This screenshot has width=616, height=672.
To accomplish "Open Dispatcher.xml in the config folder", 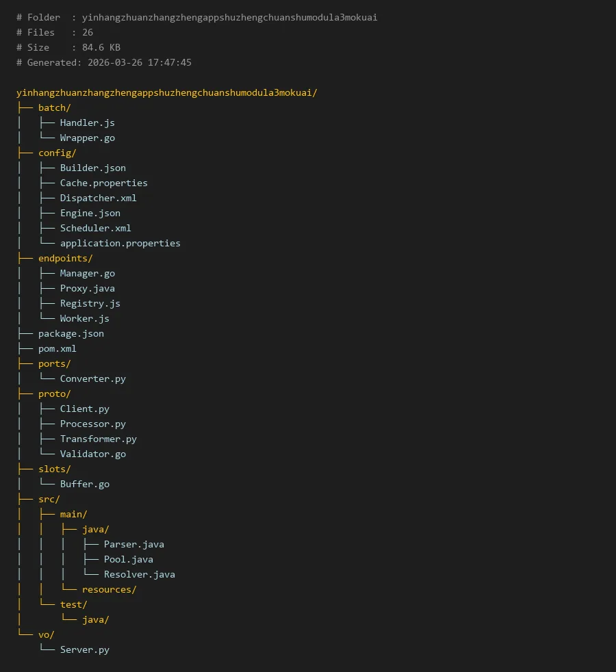I will pos(98,198).
